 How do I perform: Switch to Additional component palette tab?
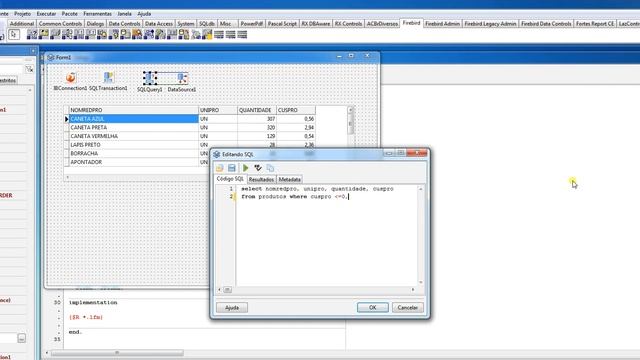[x=22, y=24]
